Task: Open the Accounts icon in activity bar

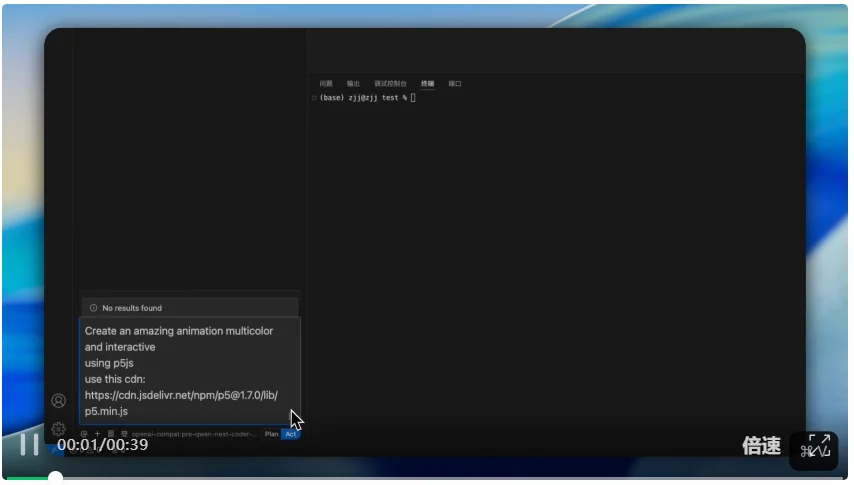Action: click(59, 400)
